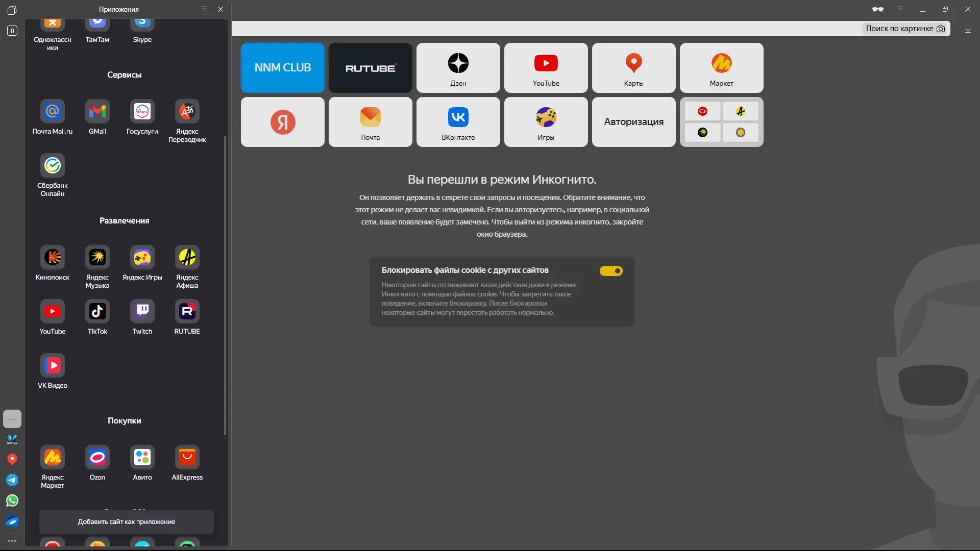
Task: Launch Twitch from apps panel
Action: pyautogui.click(x=142, y=312)
